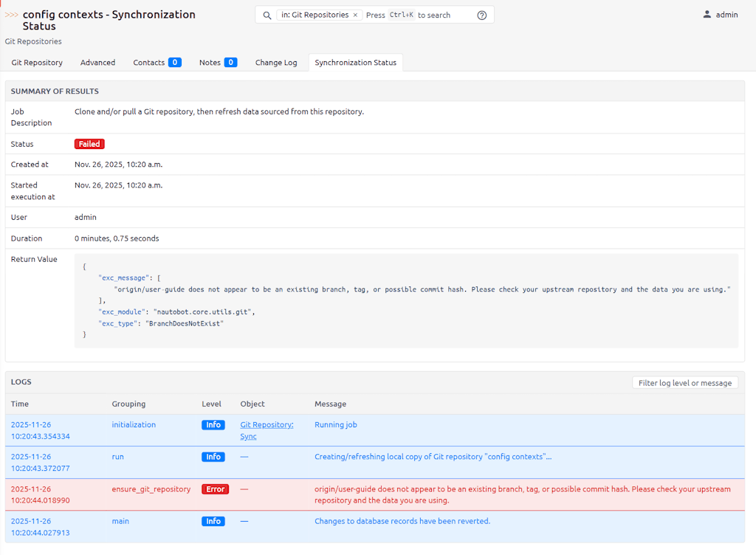This screenshot has width=756, height=555.
Task: Click the Return Value JSON code block
Action: pyautogui.click(x=406, y=300)
